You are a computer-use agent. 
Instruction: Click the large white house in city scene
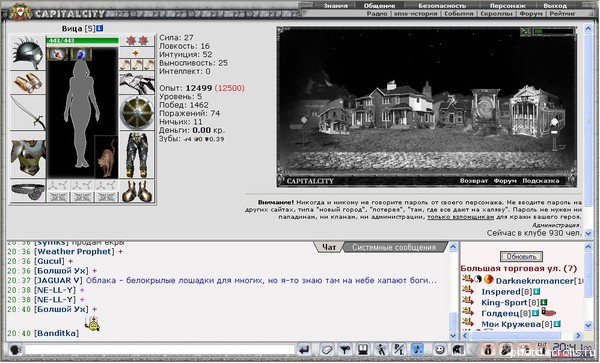[x=392, y=106]
